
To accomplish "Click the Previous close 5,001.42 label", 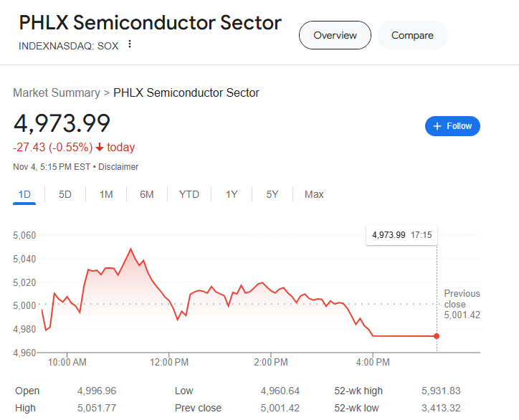I will coord(462,304).
